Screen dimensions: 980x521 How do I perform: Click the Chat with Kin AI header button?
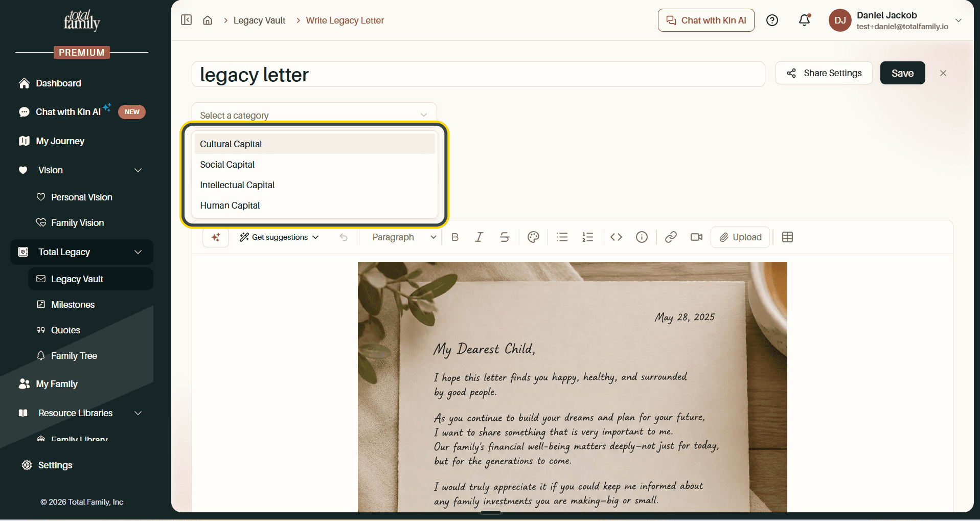tap(706, 20)
